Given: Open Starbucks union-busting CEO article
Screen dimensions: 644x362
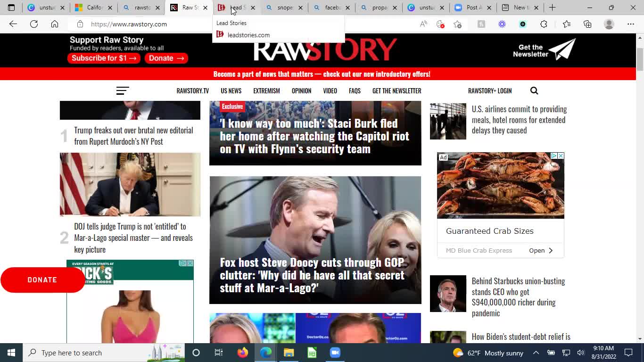Looking at the screenshot, I should [x=519, y=297].
